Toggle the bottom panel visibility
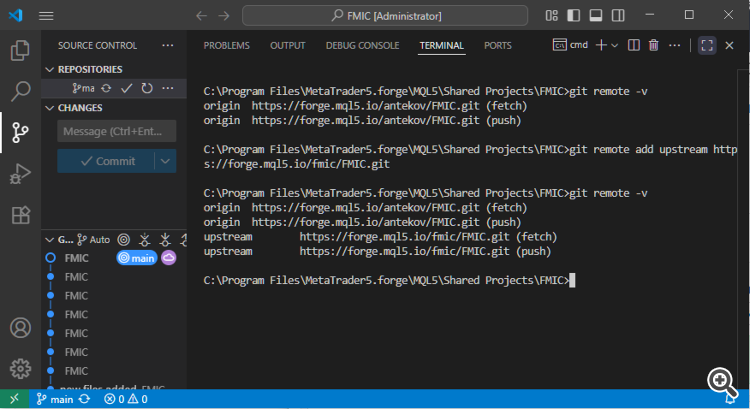The image size is (750, 409). pos(596,16)
